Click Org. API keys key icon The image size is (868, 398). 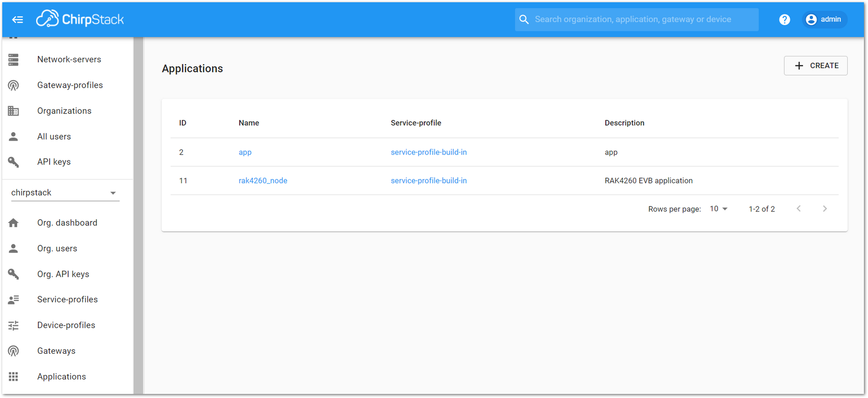(14, 274)
